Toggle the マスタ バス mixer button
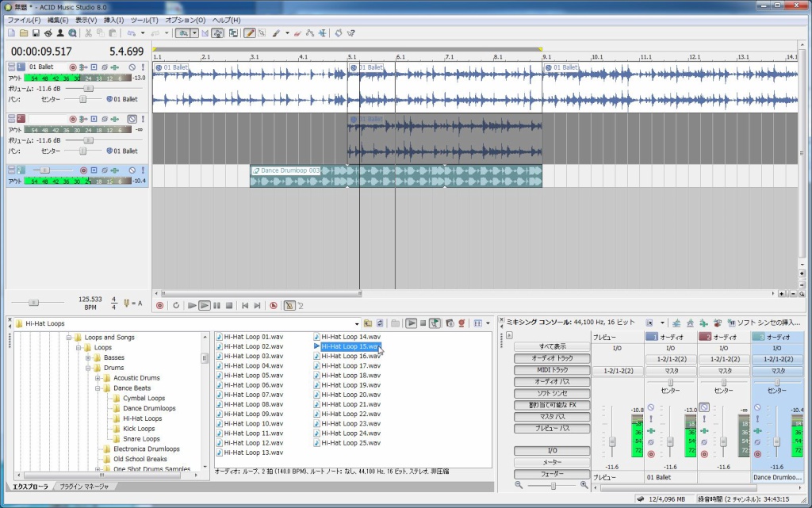The image size is (812, 508). pyautogui.click(x=552, y=417)
